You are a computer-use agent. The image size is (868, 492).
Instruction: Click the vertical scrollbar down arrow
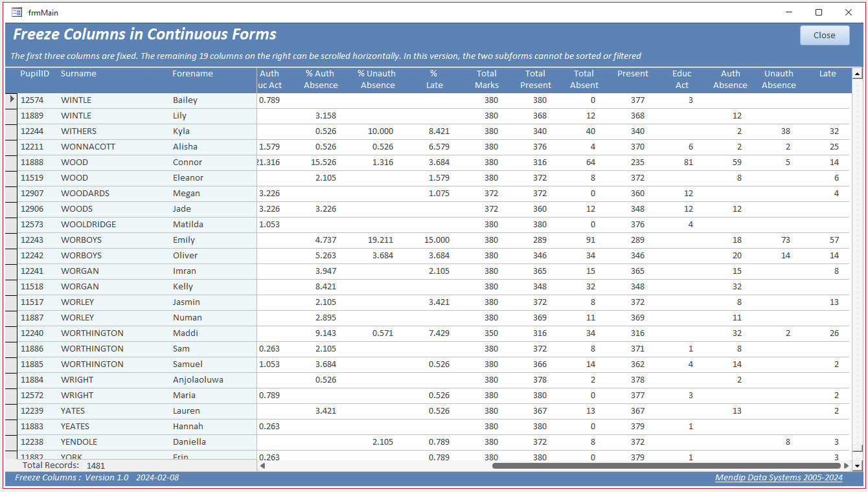click(x=858, y=465)
